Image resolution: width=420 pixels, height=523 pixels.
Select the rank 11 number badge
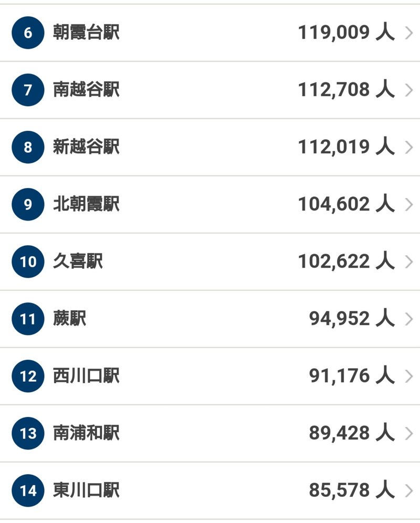pos(28,319)
